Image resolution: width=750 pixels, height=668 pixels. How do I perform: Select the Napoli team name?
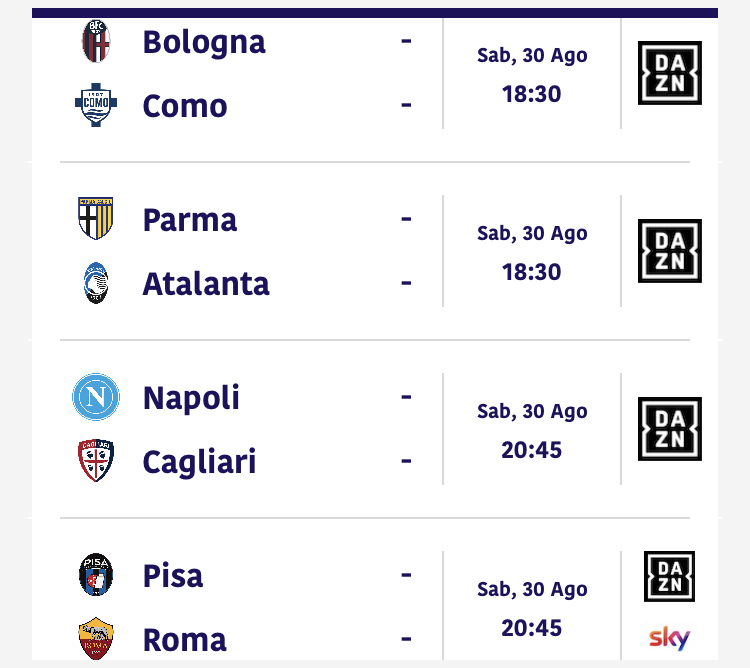[x=191, y=398]
